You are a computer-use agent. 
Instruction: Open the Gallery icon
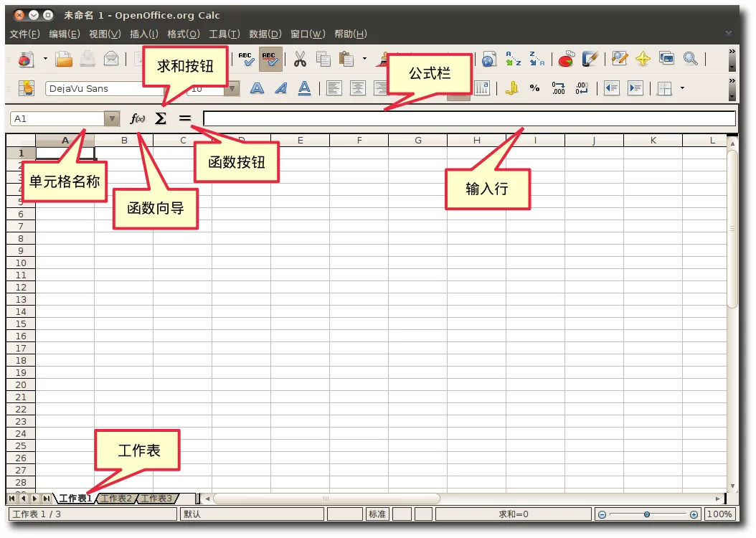point(667,59)
